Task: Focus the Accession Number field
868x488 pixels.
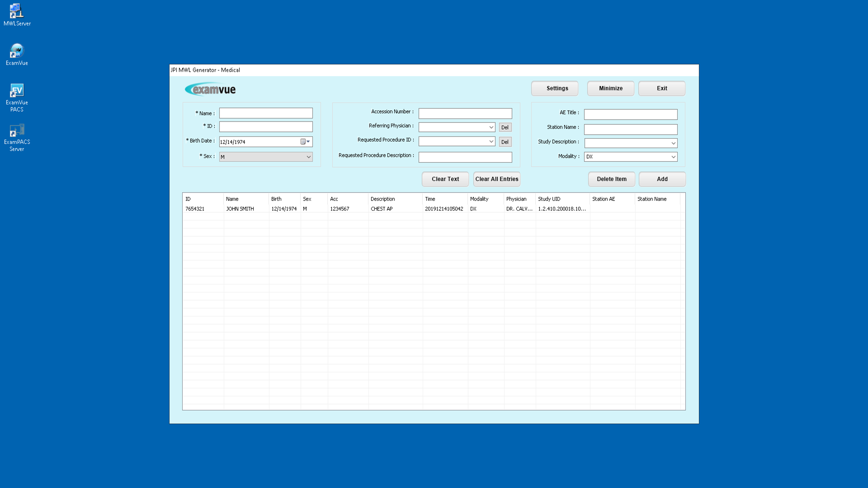Action: (465, 113)
